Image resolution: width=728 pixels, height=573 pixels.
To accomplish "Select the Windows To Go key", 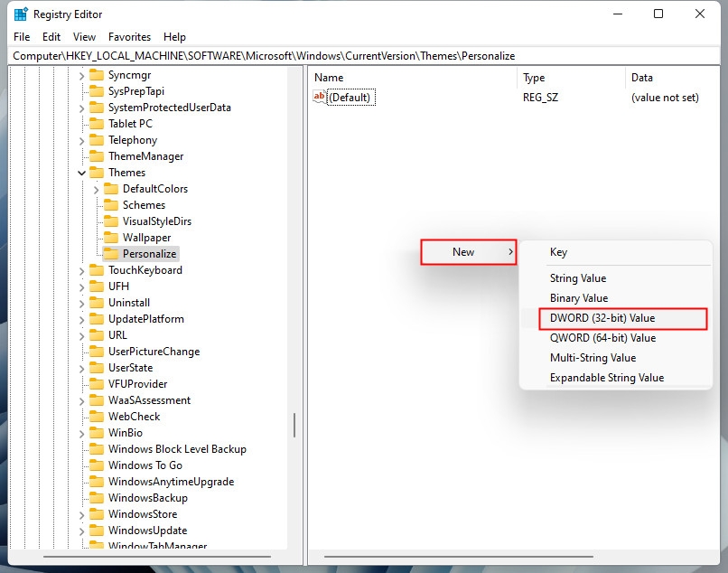I will click(145, 465).
